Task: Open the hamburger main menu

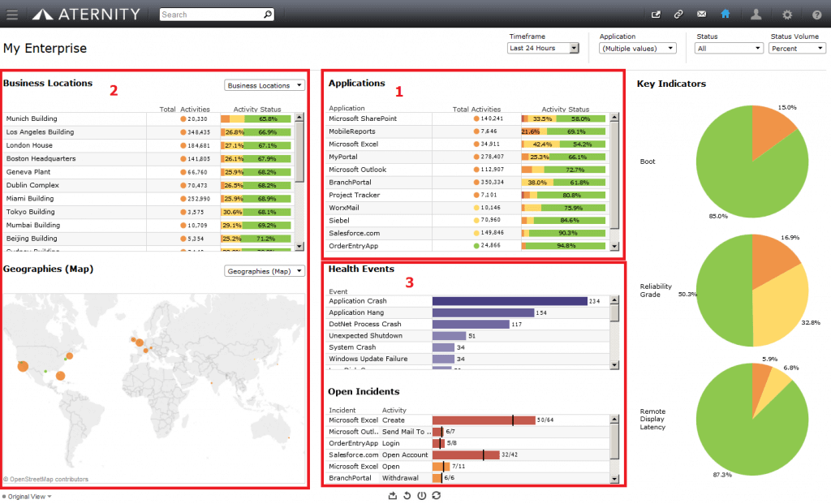Action: 11,15
